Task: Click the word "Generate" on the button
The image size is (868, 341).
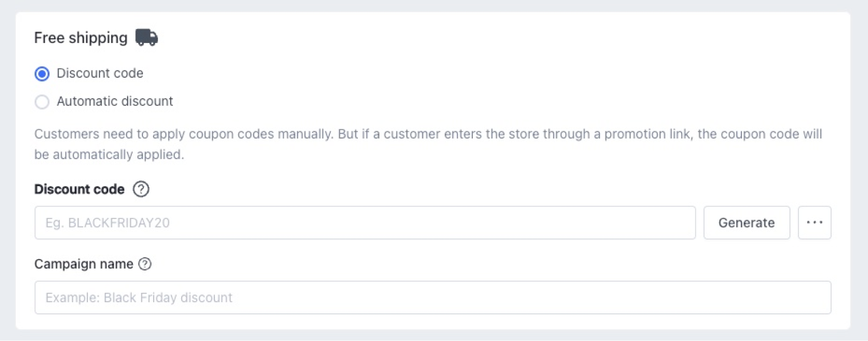Action: (x=746, y=223)
